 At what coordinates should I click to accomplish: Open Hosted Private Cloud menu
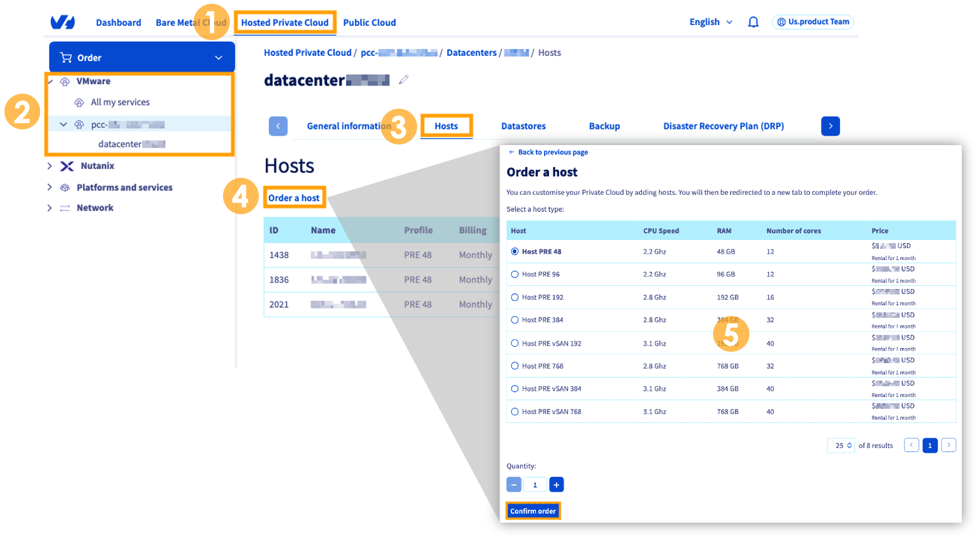[285, 23]
